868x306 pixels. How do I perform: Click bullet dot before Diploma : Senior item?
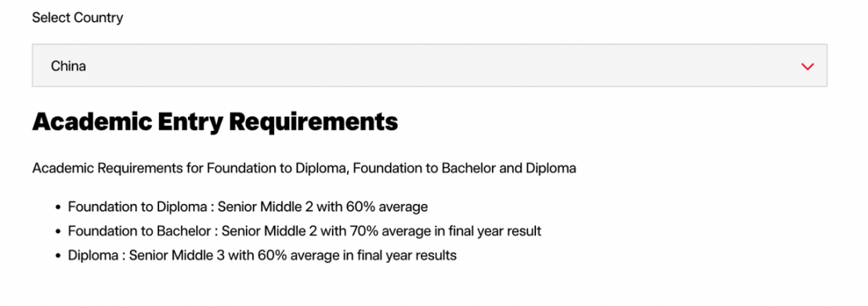tap(58, 255)
